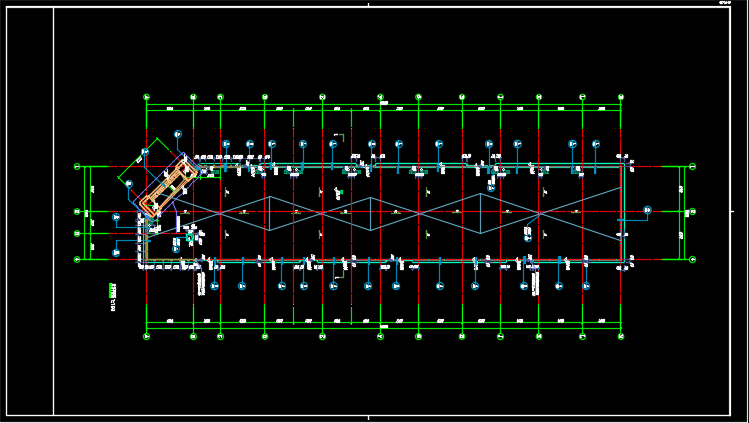Select the right vertical green dimension line
The height and width of the screenshot is (423, 749).
click(682, 212)
